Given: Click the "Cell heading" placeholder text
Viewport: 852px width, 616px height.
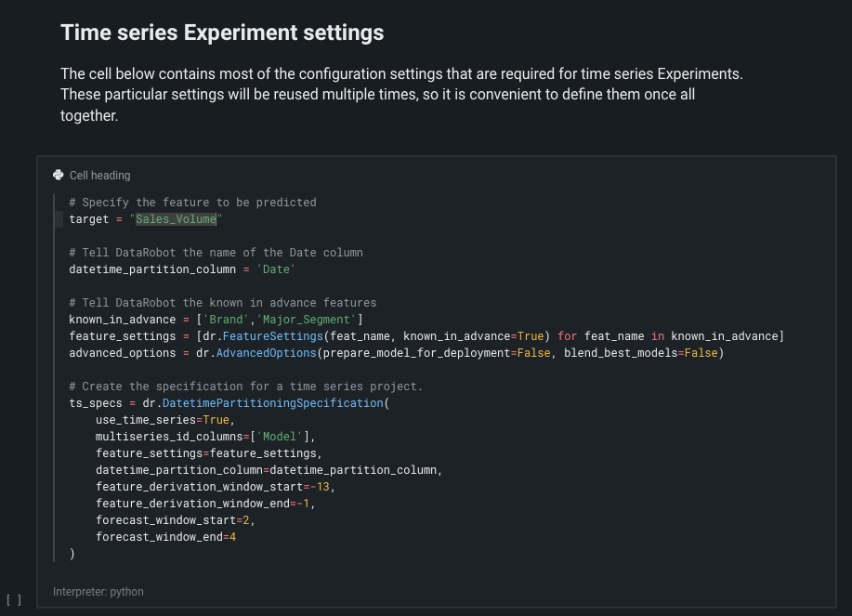Looking at the screenshot, I should pos(99,176).
